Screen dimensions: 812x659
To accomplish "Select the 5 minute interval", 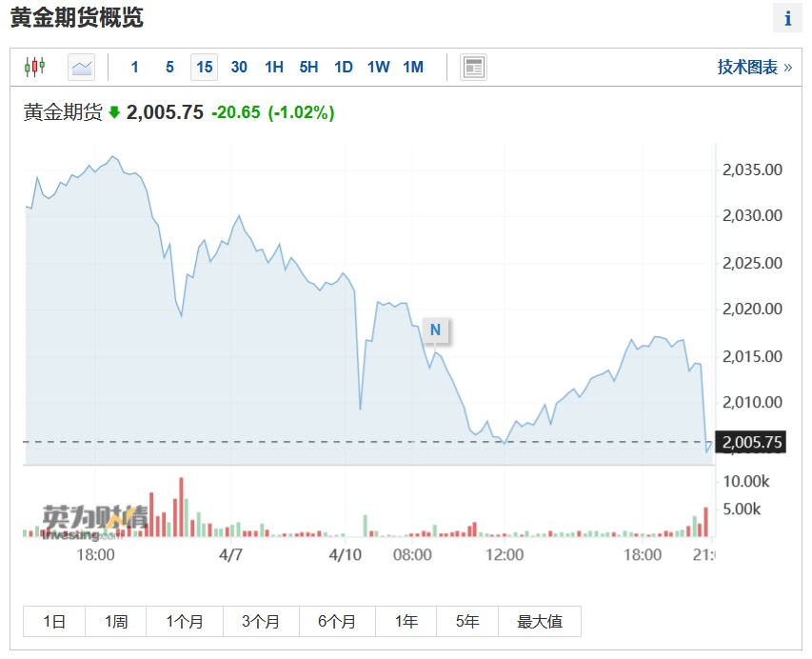I will [x=169, y=67].
